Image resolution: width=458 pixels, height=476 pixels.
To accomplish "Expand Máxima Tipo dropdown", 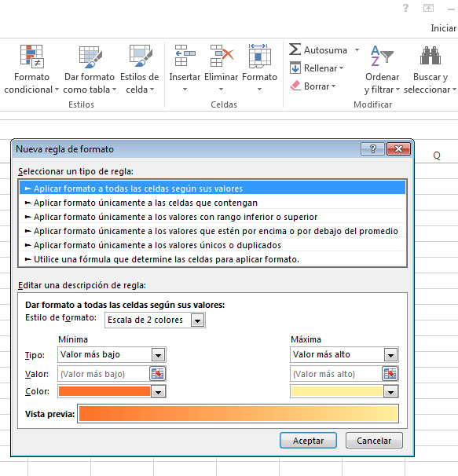I will click(391, 355).
